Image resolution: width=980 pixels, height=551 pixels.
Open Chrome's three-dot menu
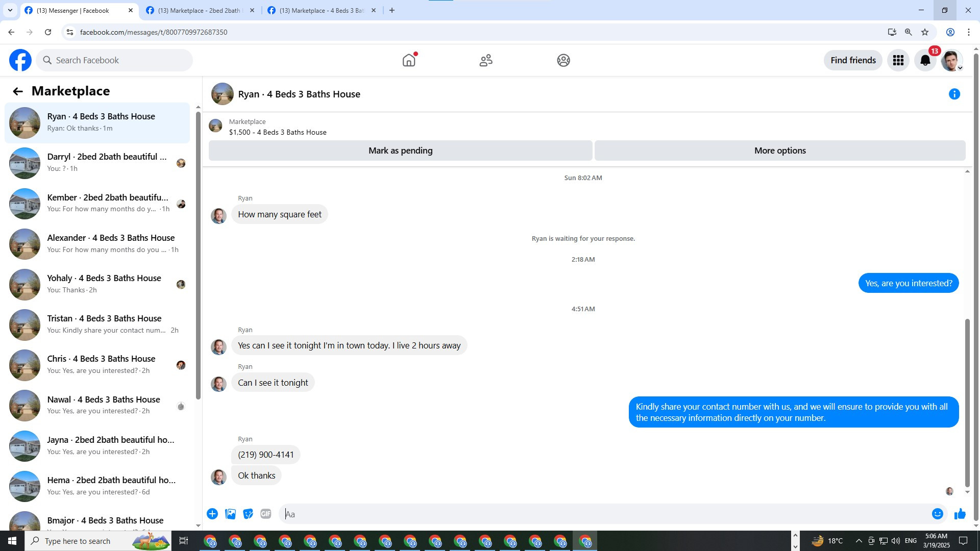point(969,32)
